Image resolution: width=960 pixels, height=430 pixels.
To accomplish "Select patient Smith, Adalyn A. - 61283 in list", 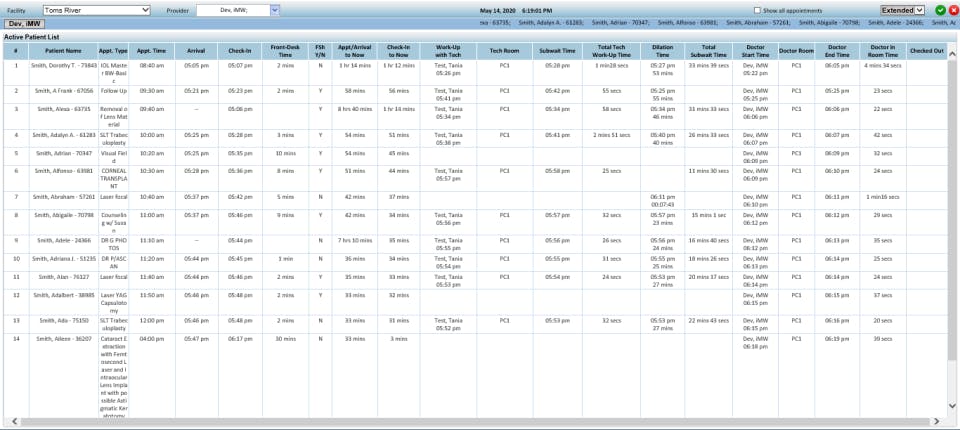I will (64, 135).
